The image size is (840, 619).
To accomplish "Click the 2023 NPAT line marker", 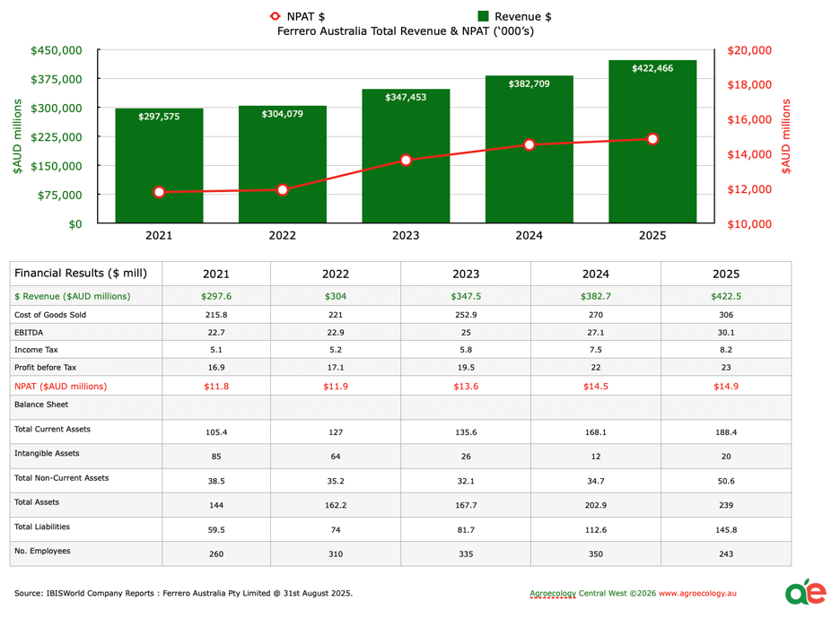I will click(406, 160).
